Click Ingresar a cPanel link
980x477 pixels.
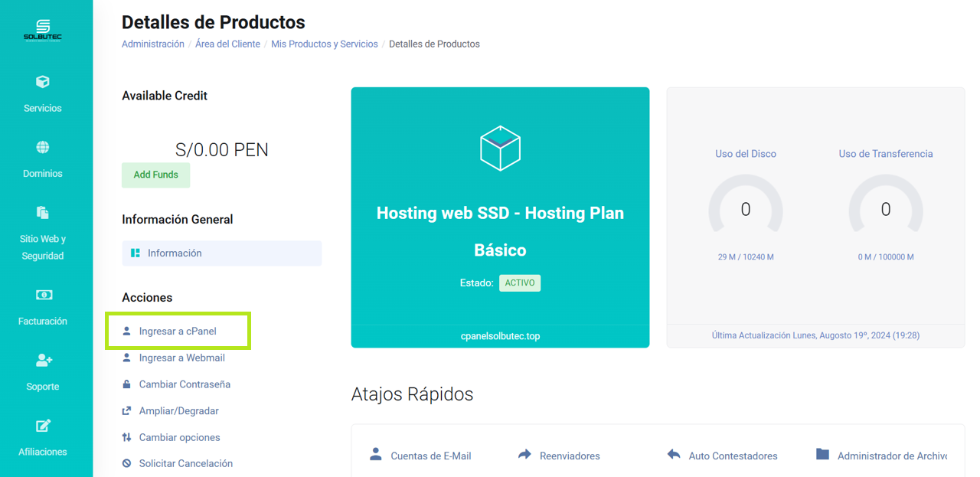click(x=178, y=332)
